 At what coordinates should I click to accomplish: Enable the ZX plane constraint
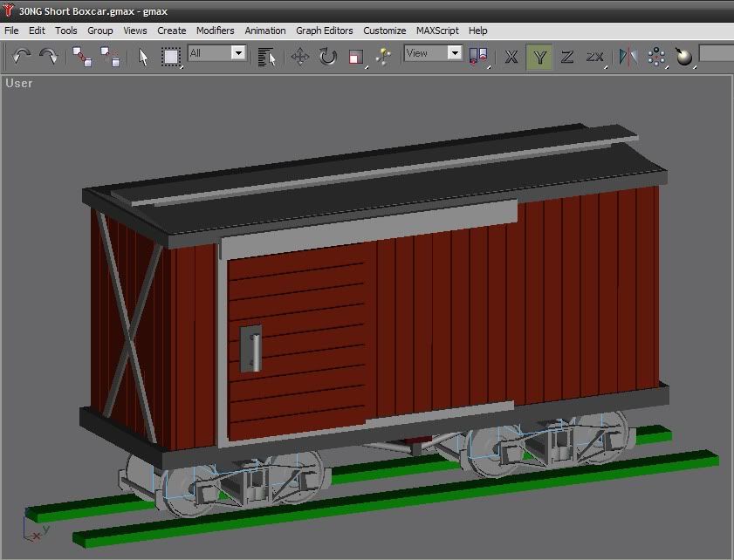[595, 57]
